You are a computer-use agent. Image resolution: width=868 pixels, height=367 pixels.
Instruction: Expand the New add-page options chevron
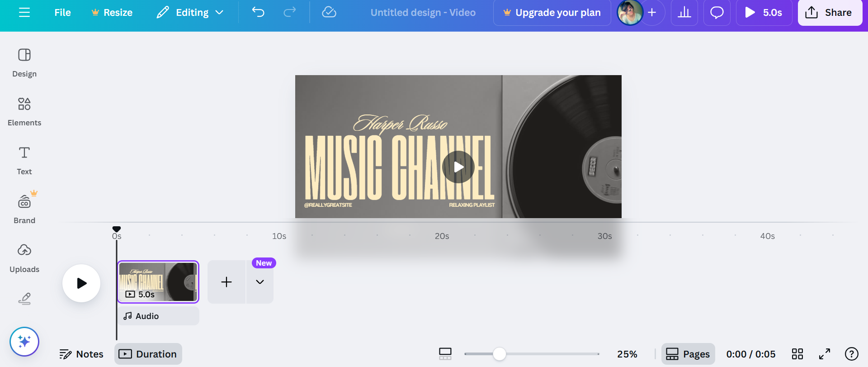(260, 282)
